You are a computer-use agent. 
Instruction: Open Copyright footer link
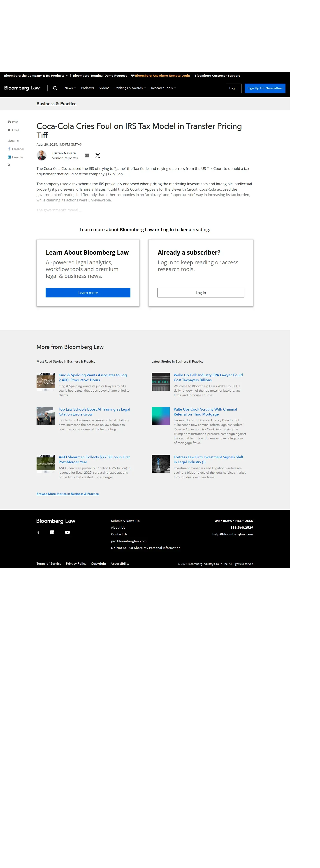tap(98, 564)
